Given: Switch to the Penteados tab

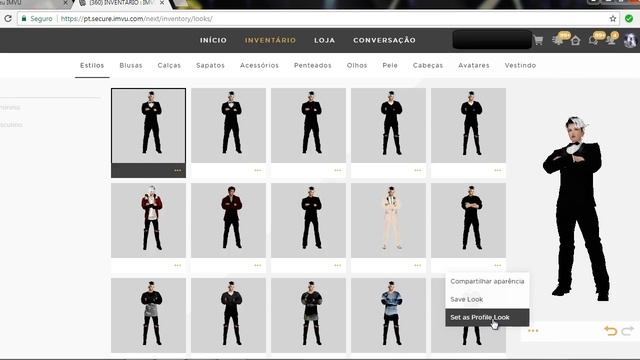Looking at the screenshot, I should [313, 65].
